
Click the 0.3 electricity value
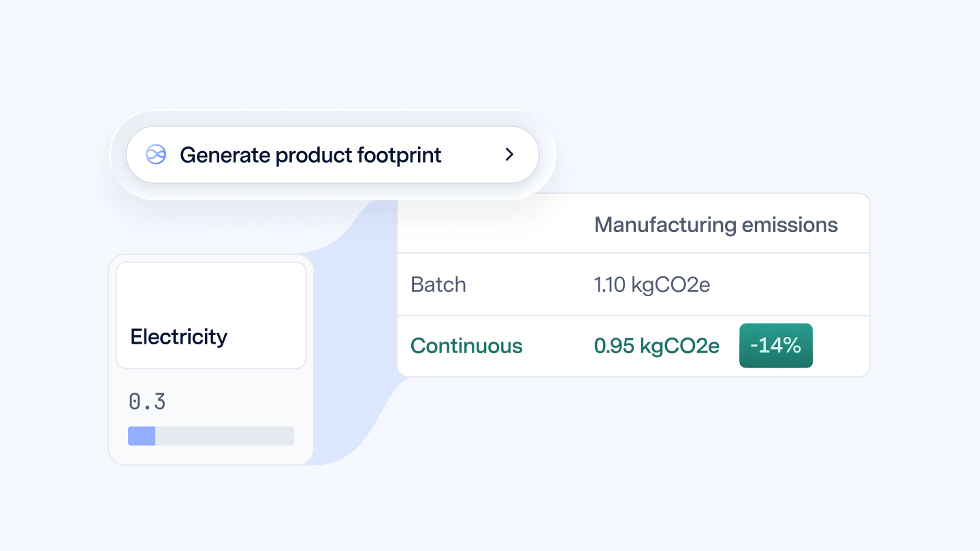coord(147,402)
